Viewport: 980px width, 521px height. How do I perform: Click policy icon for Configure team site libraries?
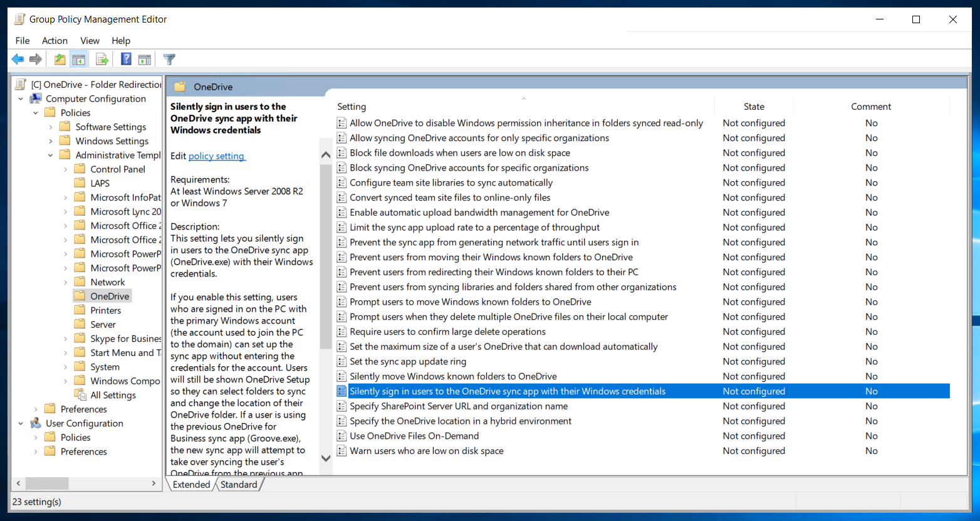pos(341,182)
